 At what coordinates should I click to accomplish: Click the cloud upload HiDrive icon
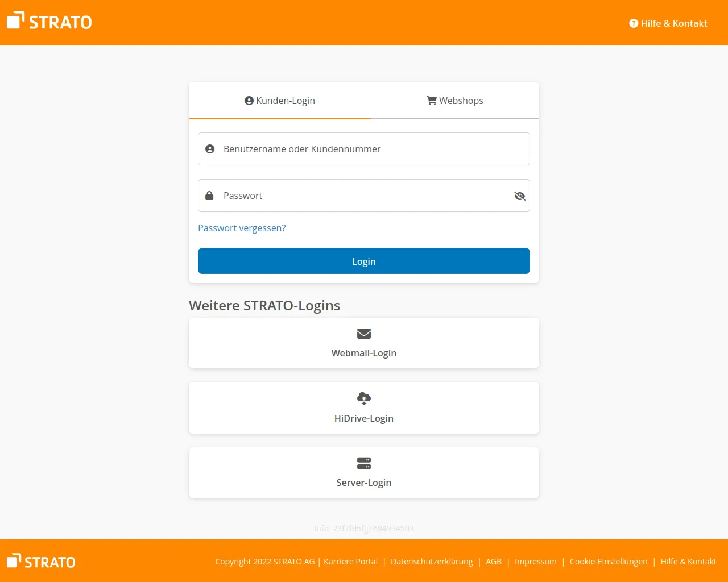[x=364, y=398]
